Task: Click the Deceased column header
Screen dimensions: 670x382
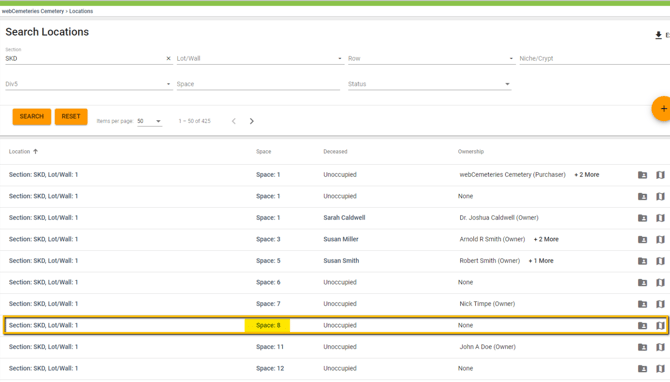Action: click(x=335, y=152)
